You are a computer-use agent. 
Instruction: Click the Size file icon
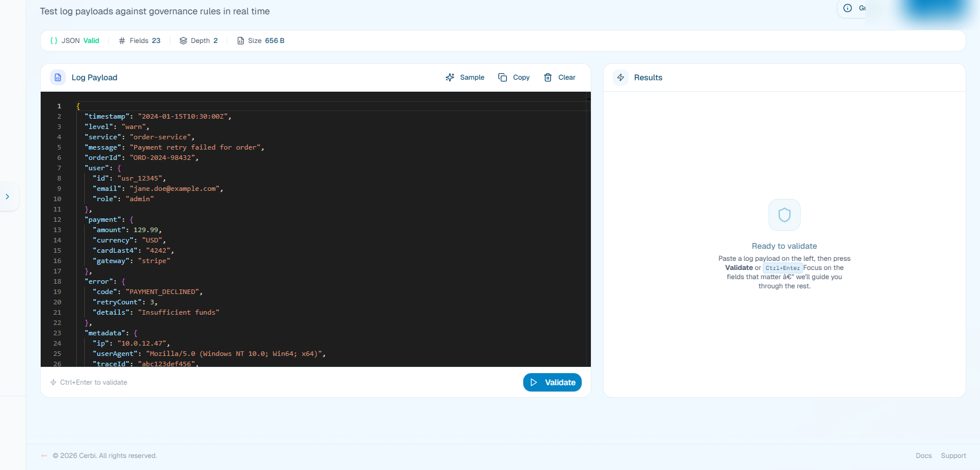tap(241, 41)
